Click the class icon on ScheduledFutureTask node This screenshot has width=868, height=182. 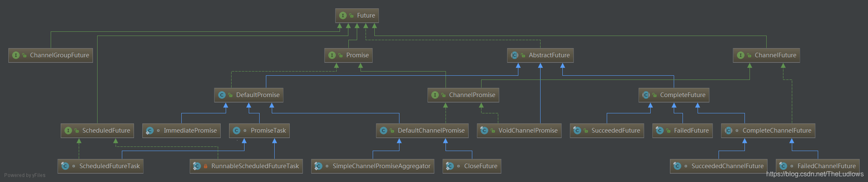click(x=65, y=166)
